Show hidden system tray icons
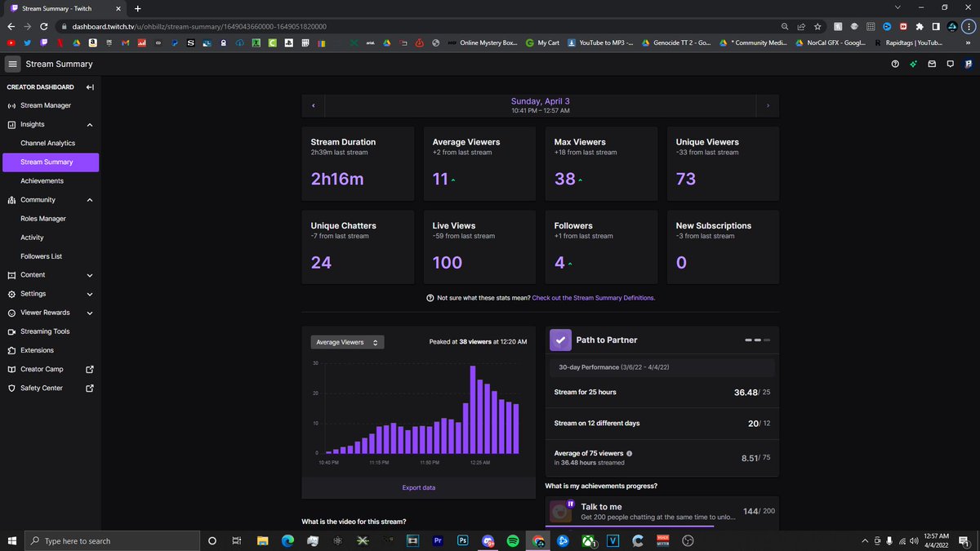 coord(864,540)
